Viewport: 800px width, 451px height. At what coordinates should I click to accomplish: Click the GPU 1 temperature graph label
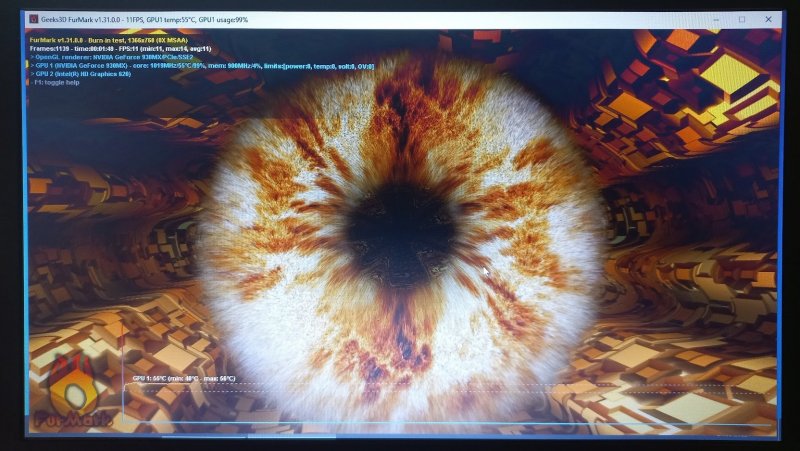coord(183,379)
